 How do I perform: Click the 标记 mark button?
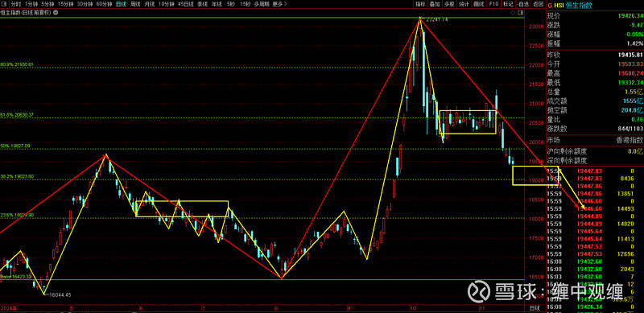point(508,4)
